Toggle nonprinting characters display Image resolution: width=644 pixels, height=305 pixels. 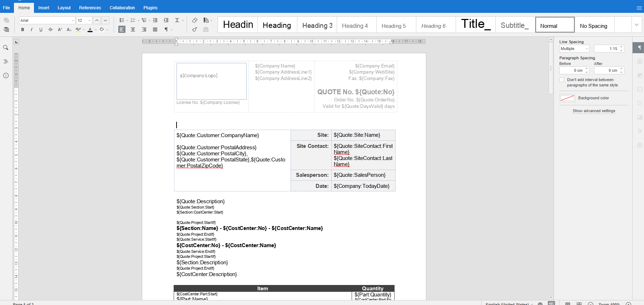[x=166, y=30]
